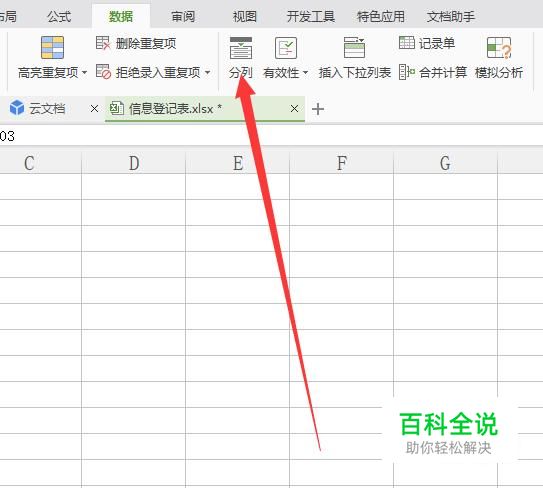Switch to the 特色应用 ribbon tab
543x488 pixels.
coord(380,16)
